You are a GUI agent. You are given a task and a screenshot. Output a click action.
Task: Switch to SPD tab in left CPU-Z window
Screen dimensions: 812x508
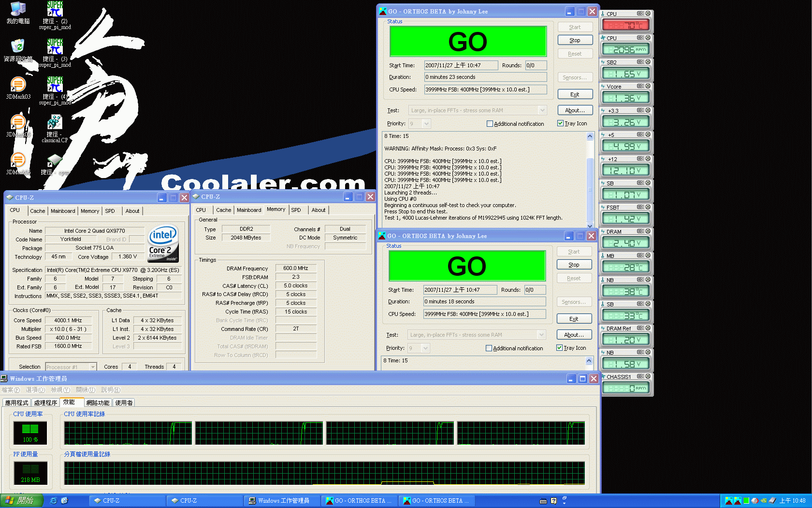point(110,211)
